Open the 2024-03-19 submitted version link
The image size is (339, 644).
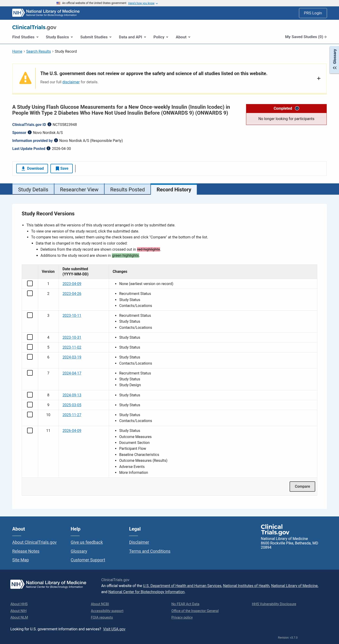click(72, 357)
